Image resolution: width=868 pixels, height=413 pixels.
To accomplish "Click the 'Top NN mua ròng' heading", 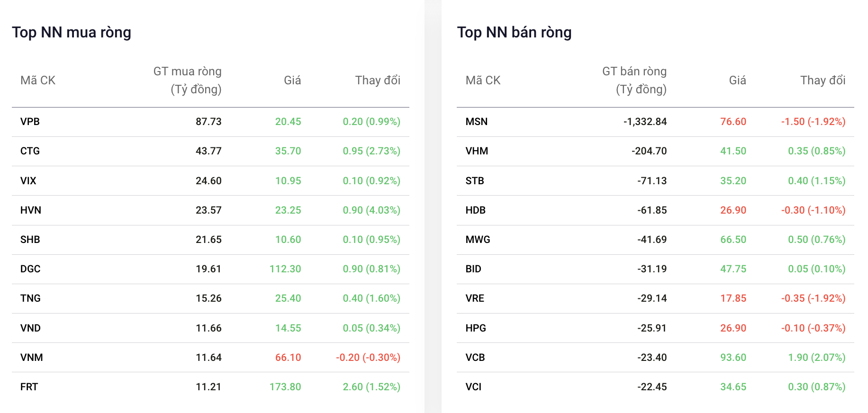I will click(72, 32).
